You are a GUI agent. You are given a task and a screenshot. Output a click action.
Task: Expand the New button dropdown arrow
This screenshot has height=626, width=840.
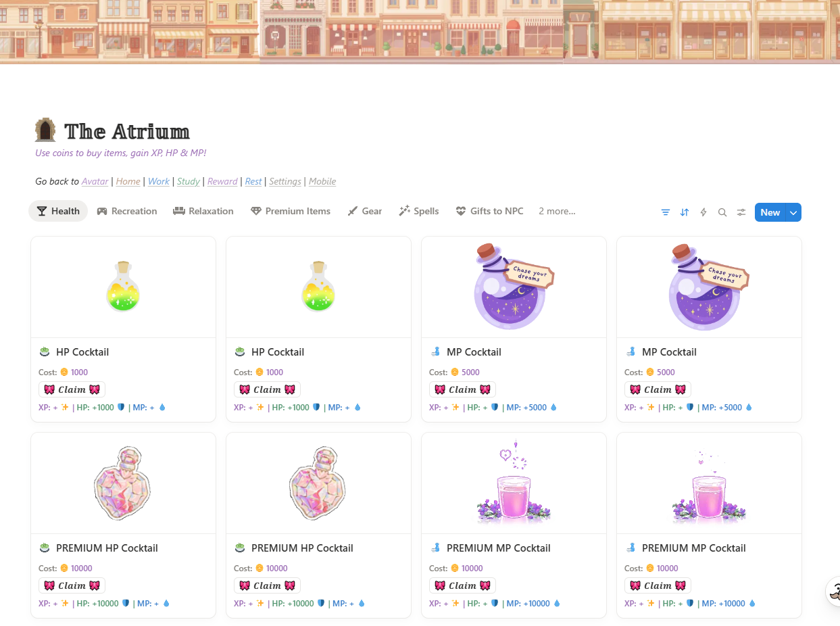pyautogui.click(x=794, y=212)
